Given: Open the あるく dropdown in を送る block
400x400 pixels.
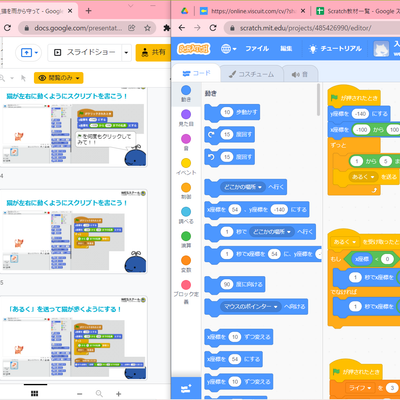Looking at the screenshot, I should [x=363, y=177].
